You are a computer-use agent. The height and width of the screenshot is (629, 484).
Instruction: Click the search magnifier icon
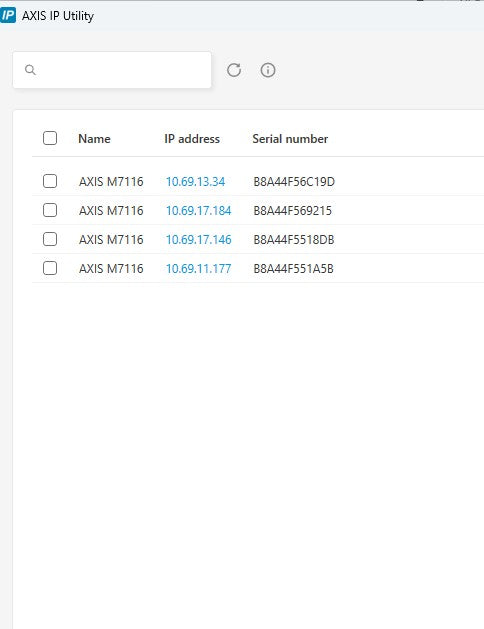[30, 70]
